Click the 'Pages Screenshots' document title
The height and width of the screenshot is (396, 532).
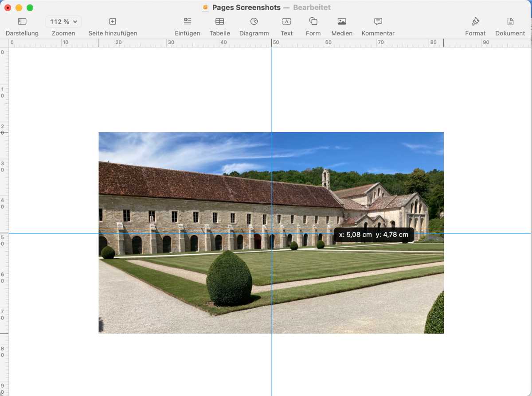click(x=246, y=8)
